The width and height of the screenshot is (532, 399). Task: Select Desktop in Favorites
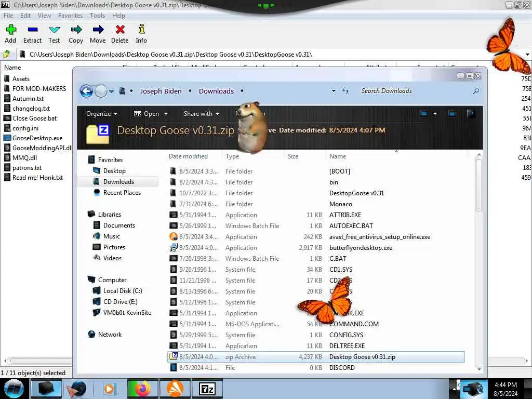114,170
